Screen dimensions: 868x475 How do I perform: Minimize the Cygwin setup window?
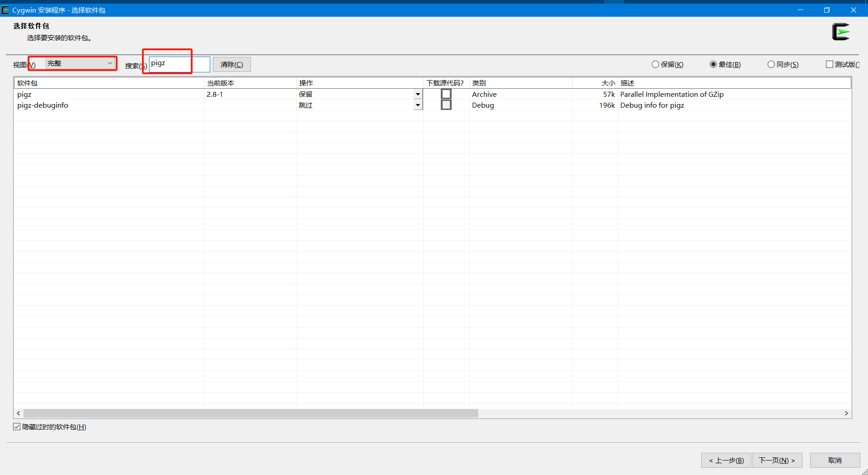point(801,10)
